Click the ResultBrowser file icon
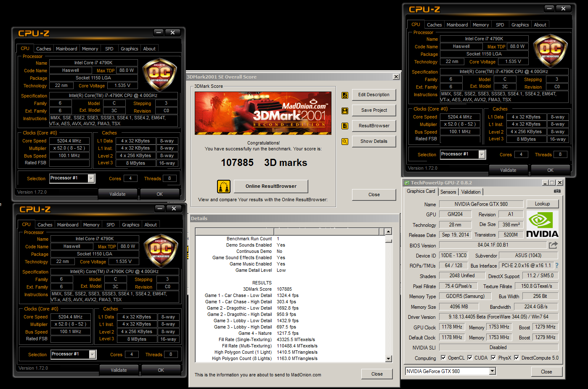This screenshot has width=588, height=389. (x=345, y=126)
